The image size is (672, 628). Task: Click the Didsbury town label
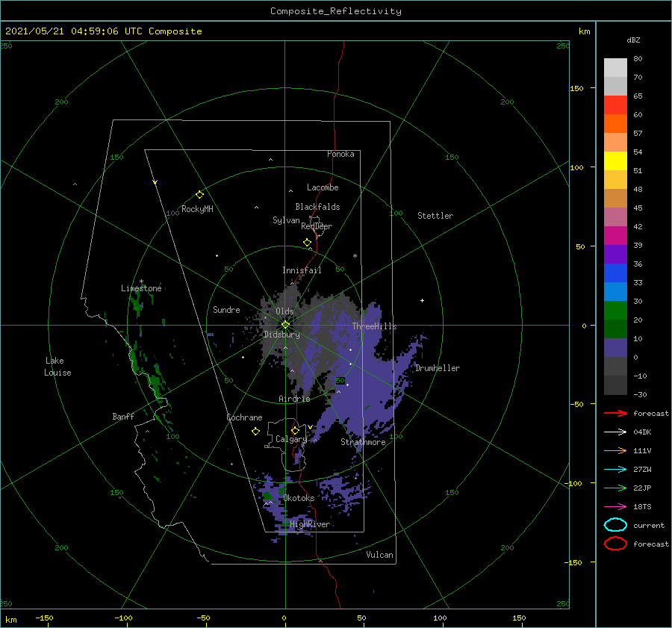tap(281, 335)
